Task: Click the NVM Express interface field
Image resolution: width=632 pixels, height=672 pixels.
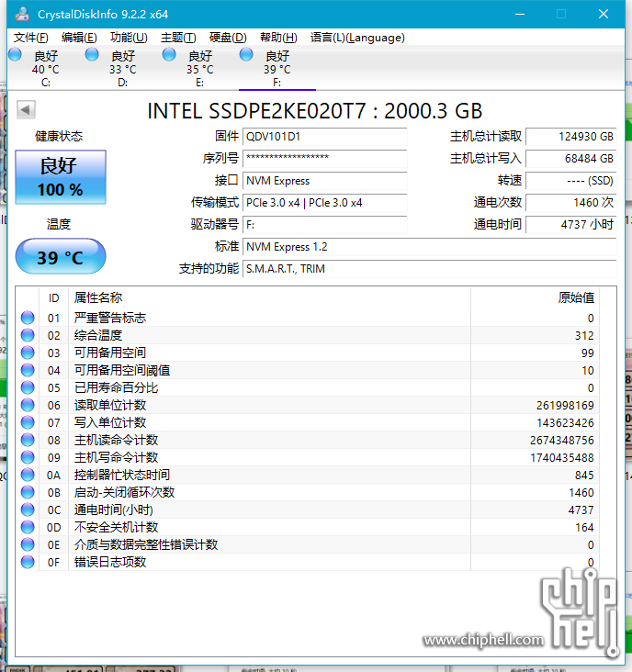Action: click(324, 181)
